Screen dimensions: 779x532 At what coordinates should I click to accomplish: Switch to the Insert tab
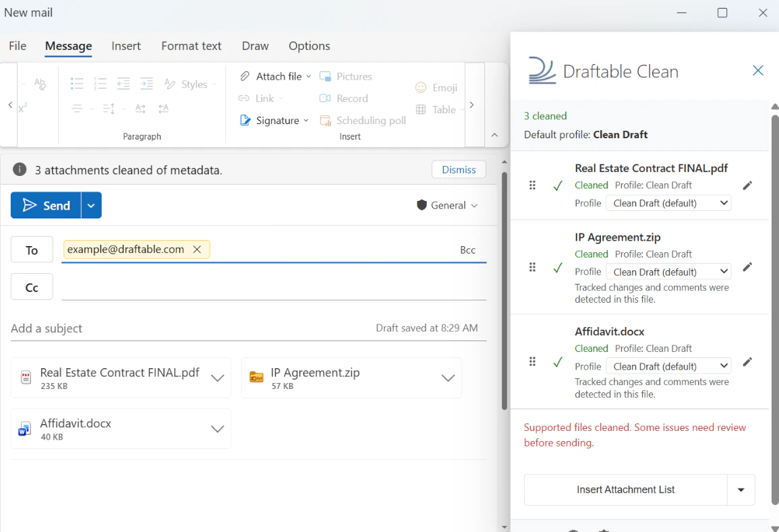(126, 46)
